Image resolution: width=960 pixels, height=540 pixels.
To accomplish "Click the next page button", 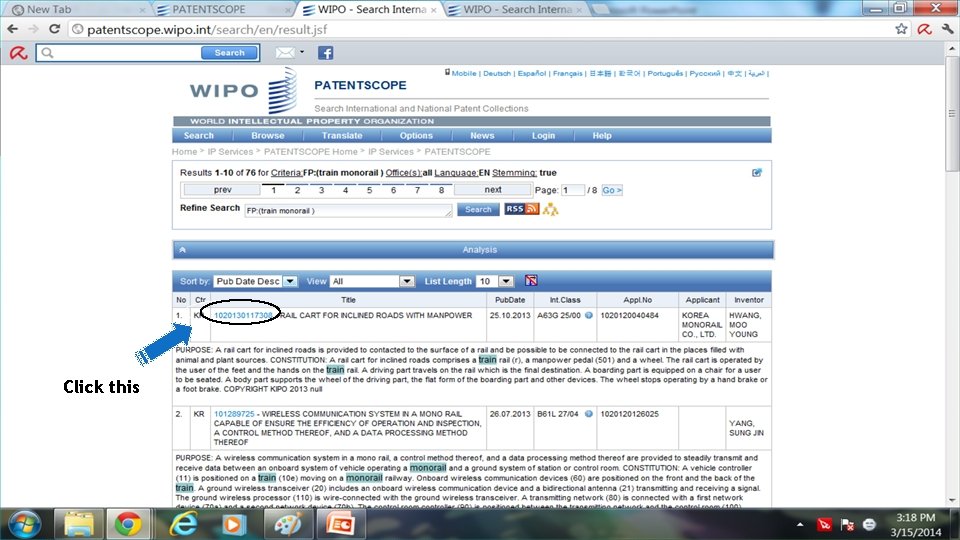I will tap(493, 190).
